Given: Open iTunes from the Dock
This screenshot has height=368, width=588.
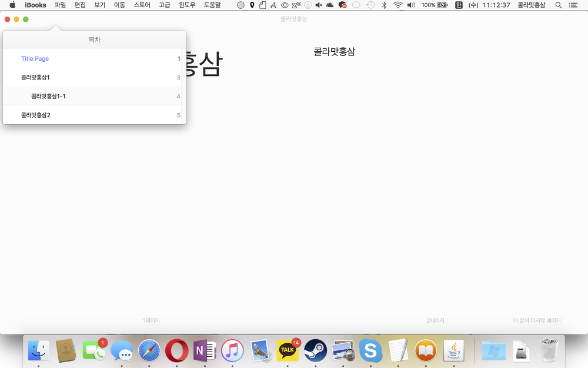Looking at the screenshot, I should [x=232, y=352].
